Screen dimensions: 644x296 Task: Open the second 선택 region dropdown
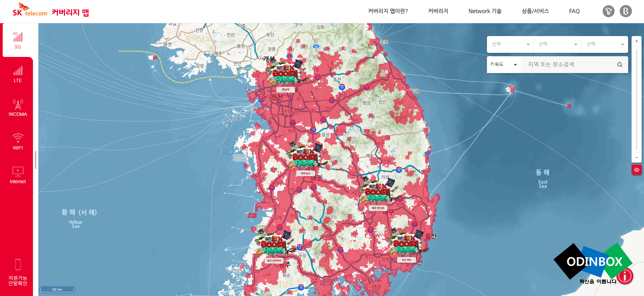tap(557, 44)
